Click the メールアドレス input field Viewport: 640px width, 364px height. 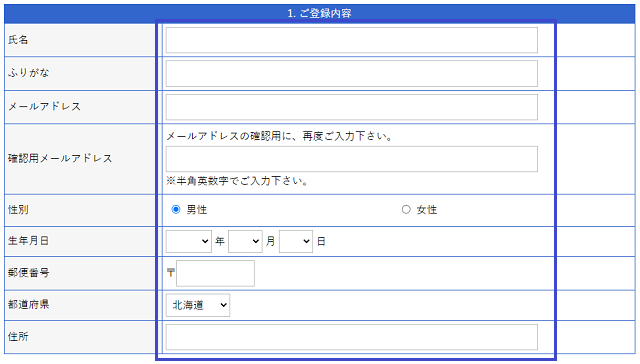click(351, 107)
